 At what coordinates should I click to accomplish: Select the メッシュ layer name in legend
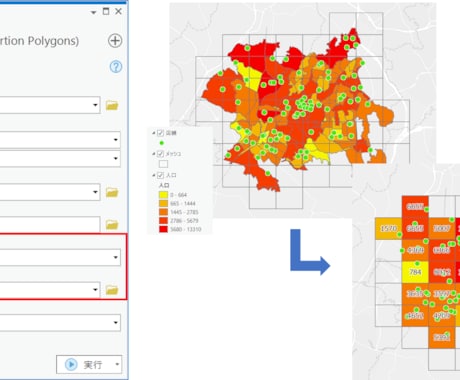pos(173,154)
